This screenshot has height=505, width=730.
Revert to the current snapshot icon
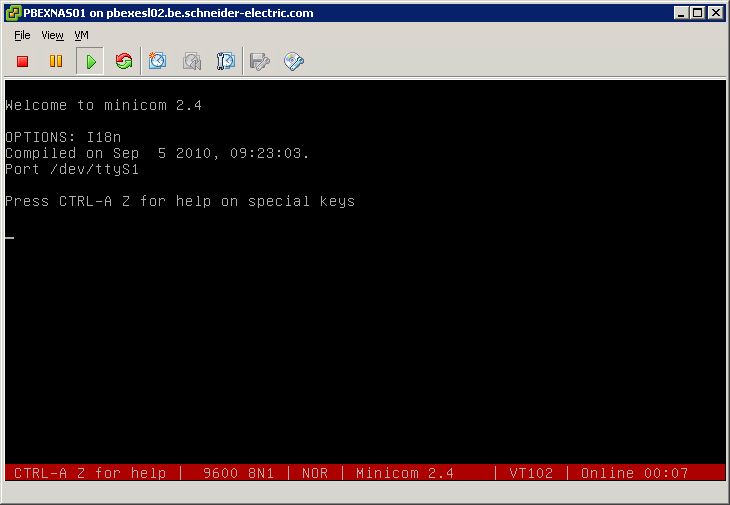pyautogui.click(x=192, y=62)
